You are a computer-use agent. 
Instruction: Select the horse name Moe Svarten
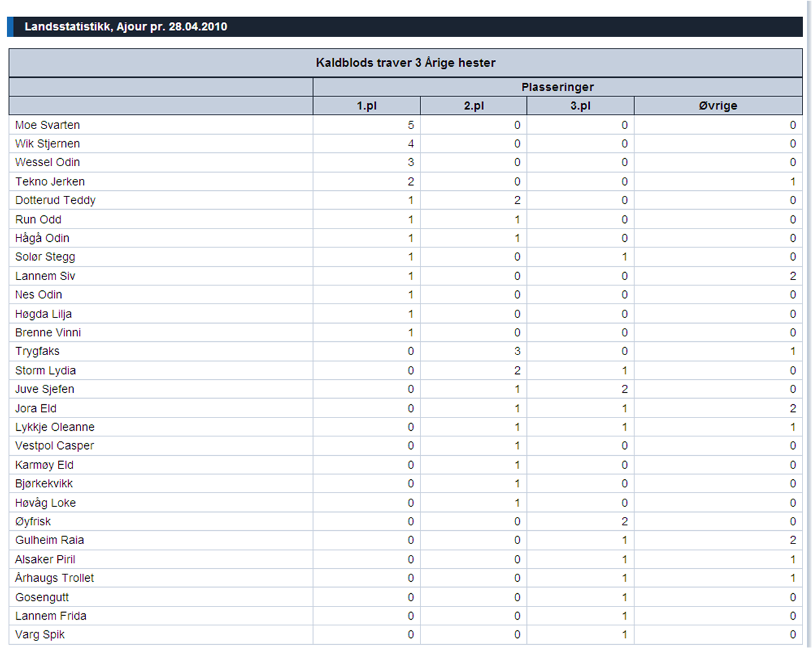[x=47, y=125]
